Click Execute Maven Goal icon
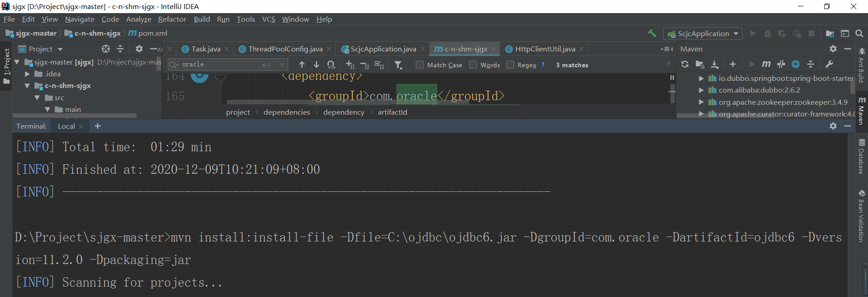 click(x=766, y=65)
